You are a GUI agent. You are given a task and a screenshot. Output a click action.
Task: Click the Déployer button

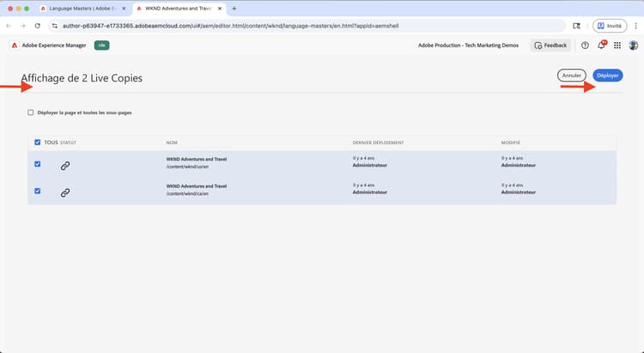click(x=607, y=76)
